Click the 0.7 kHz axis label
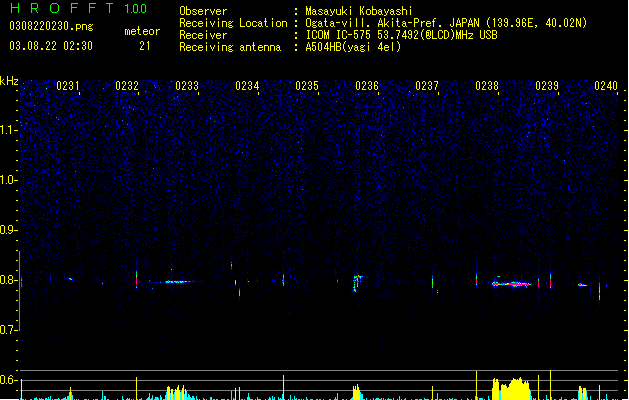 click(8, 330)
